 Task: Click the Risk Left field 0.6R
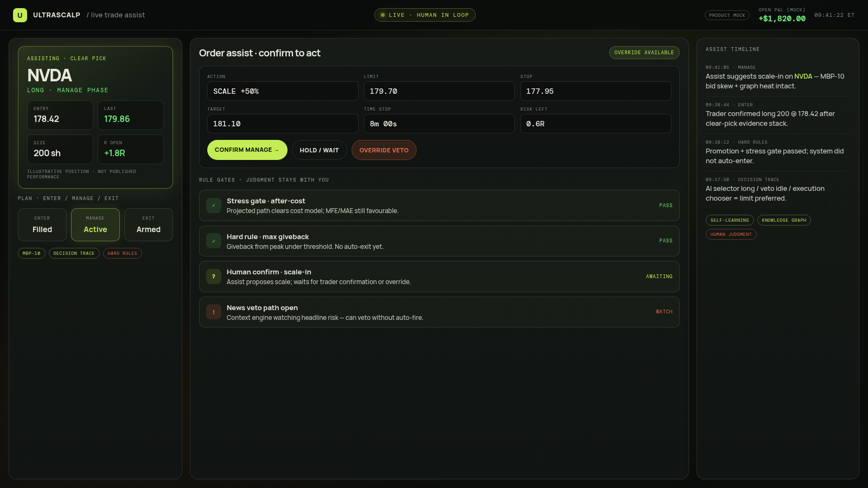pos(596,124)
